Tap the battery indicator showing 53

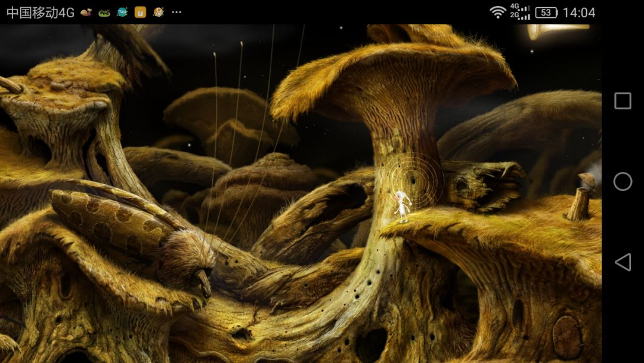[546, 13]
